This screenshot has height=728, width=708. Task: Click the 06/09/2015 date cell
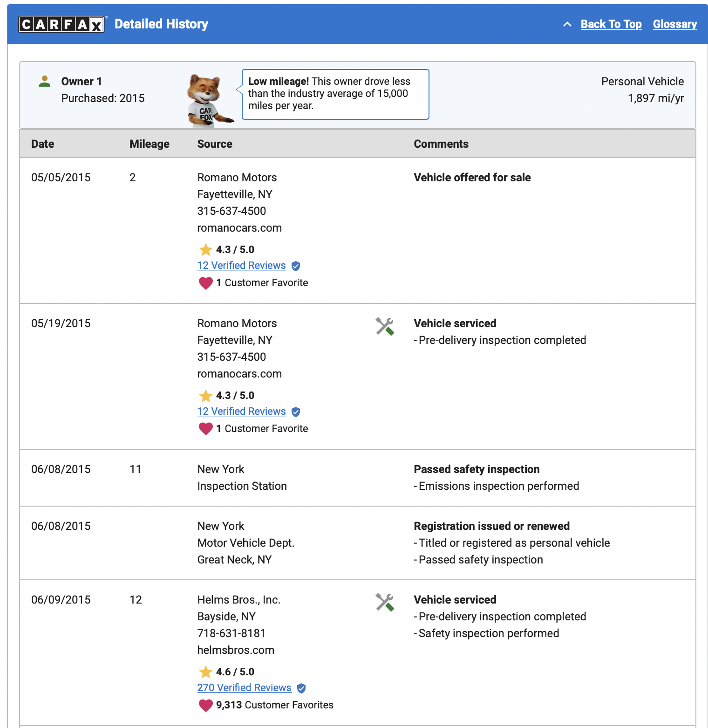(61, 600)
